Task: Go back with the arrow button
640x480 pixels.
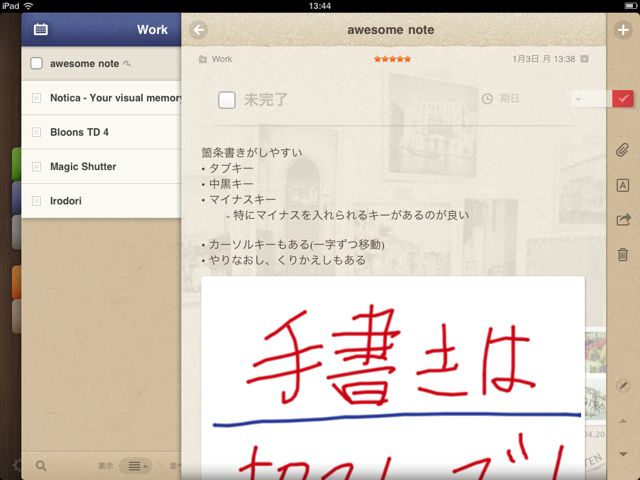Action: [199, 30]
